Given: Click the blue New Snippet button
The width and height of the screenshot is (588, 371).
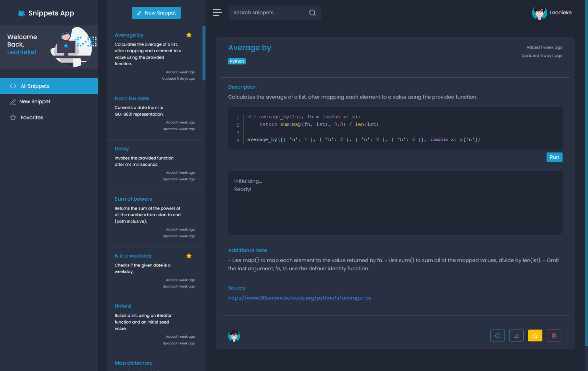Looking at the screenshot, I should tap(156, 13).
